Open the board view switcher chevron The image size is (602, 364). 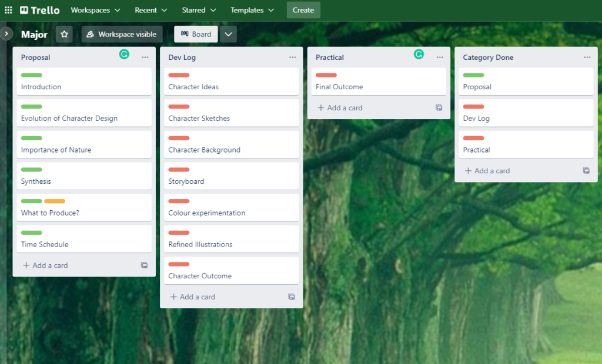(x=229, y=34)
